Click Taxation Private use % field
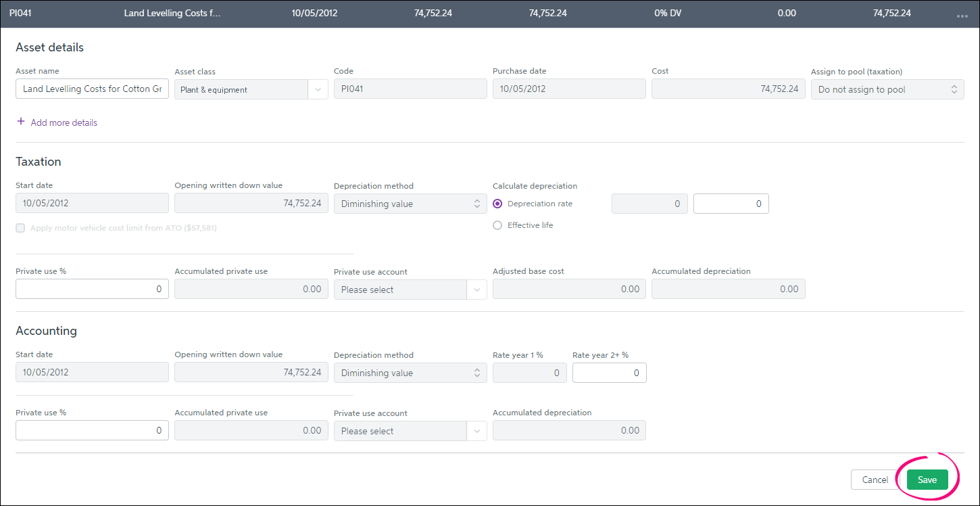The image size is (980, 506). click(92, 289)
